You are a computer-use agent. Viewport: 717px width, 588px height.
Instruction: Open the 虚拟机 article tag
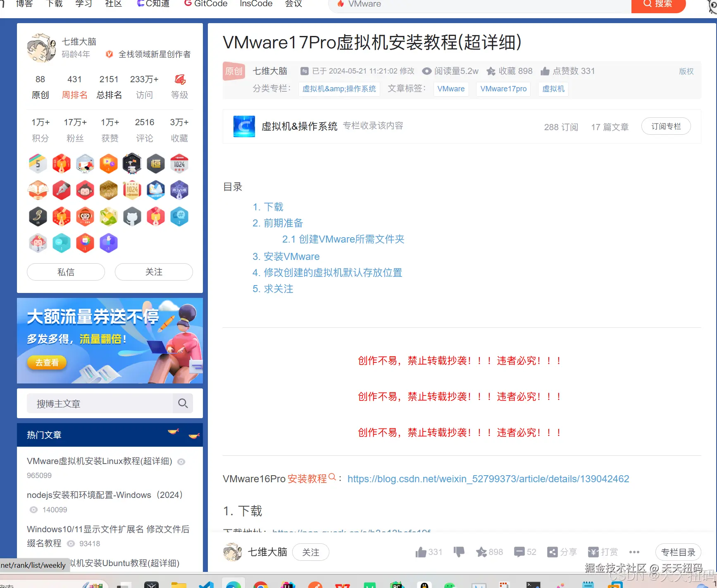click(x=553, y=89)
